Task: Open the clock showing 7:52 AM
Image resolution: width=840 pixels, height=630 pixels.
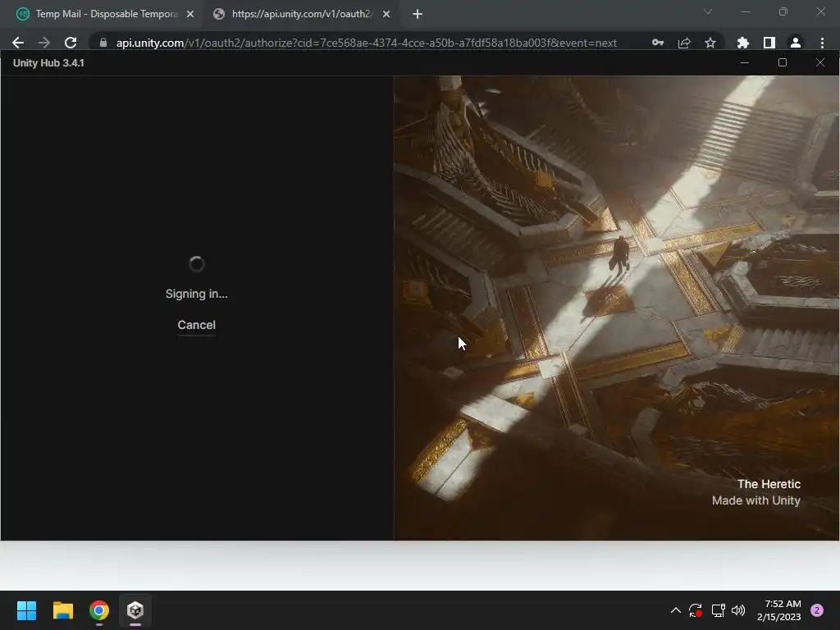Action: tap(779, 610)
